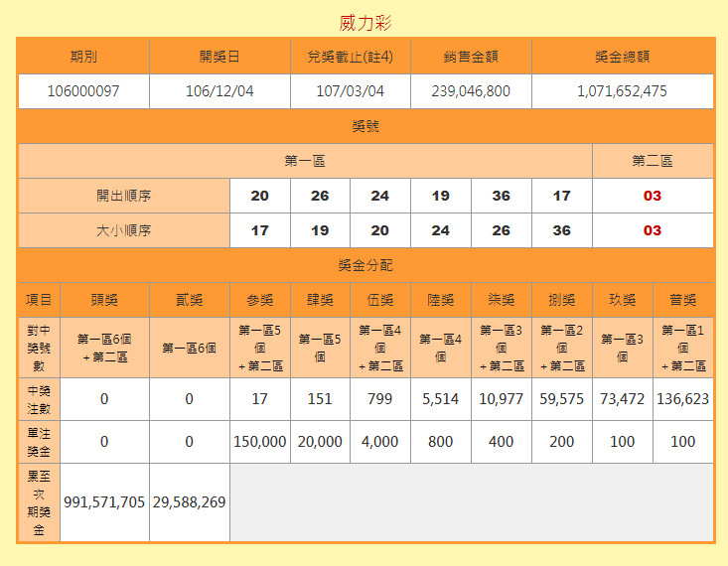Click the 第二區 header
Screen dimensions: 728x566
coord(653,161)
